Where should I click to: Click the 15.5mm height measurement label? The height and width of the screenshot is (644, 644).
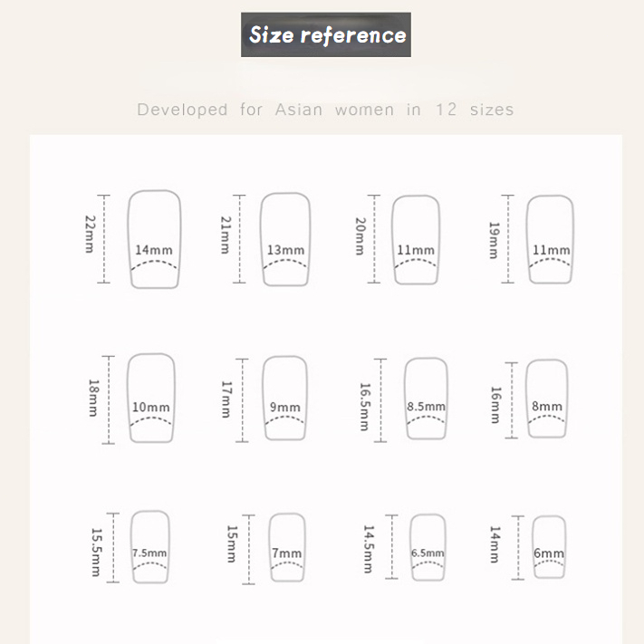click(96, 546)
